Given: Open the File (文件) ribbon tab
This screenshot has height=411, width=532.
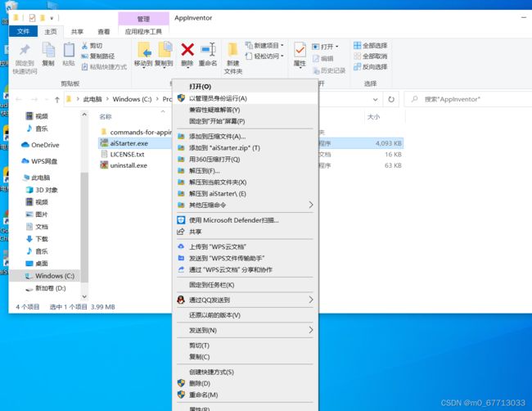Looking at the screenshot, I should pos(23,32).
